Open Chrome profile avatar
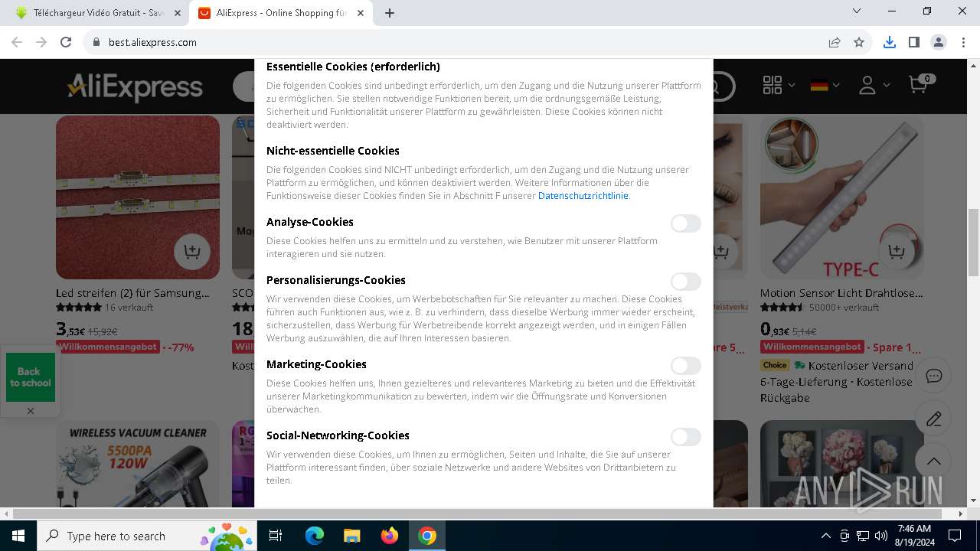The image size is (980, 551). (x=939, y=42)
